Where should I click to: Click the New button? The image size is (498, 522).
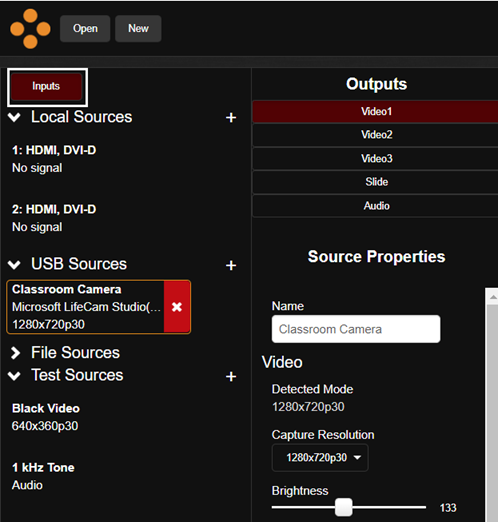138,29
